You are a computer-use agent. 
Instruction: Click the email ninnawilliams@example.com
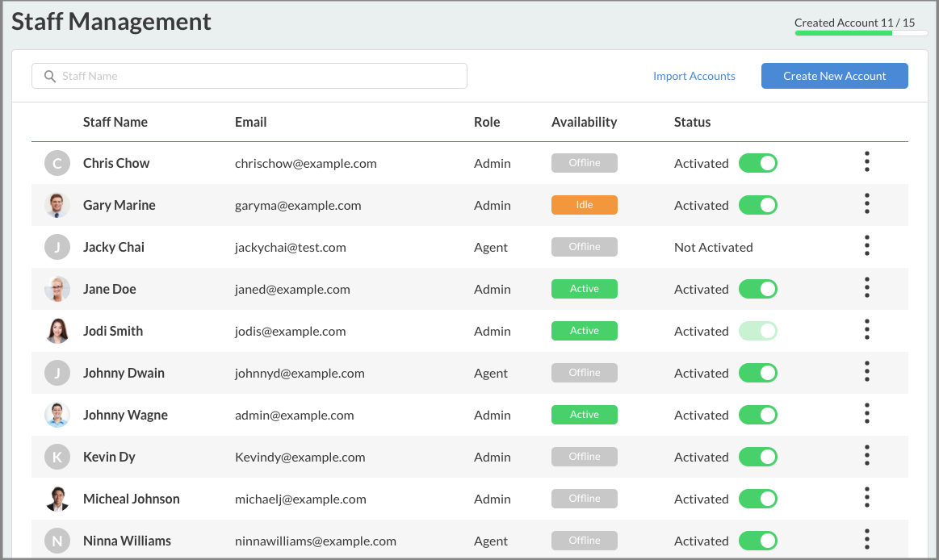point(316,541)
